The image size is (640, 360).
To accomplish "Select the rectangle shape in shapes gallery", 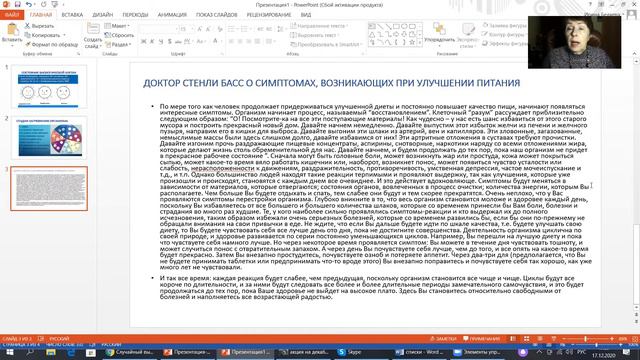I will coord(396,27).
